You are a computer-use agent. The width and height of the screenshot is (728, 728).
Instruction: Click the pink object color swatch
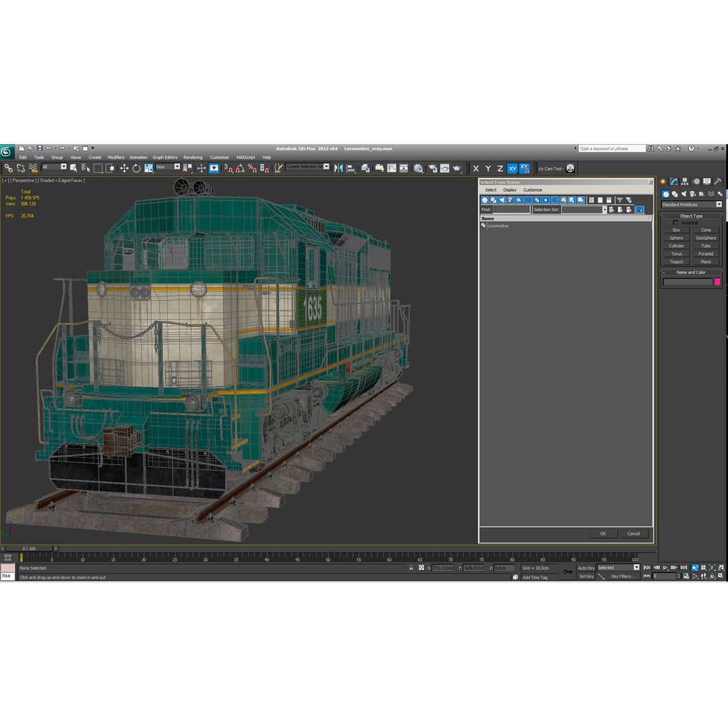click(x=717, y=282)
